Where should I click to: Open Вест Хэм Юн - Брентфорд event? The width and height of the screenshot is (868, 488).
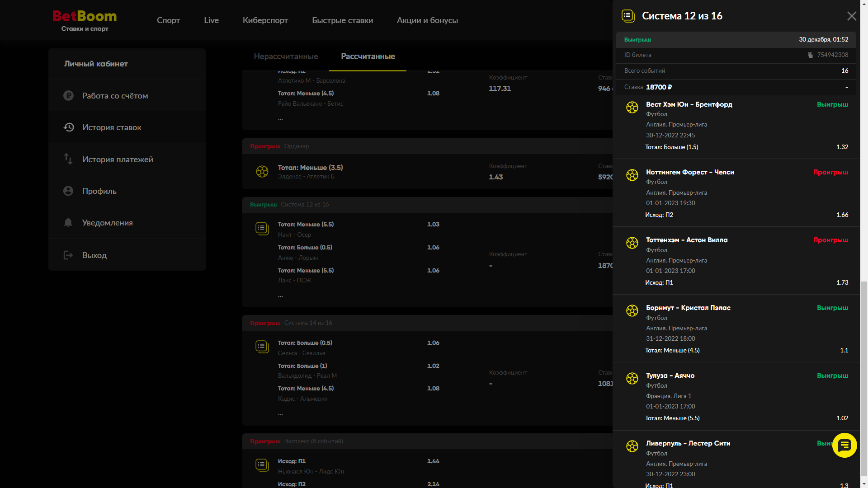tap(689, 104)
